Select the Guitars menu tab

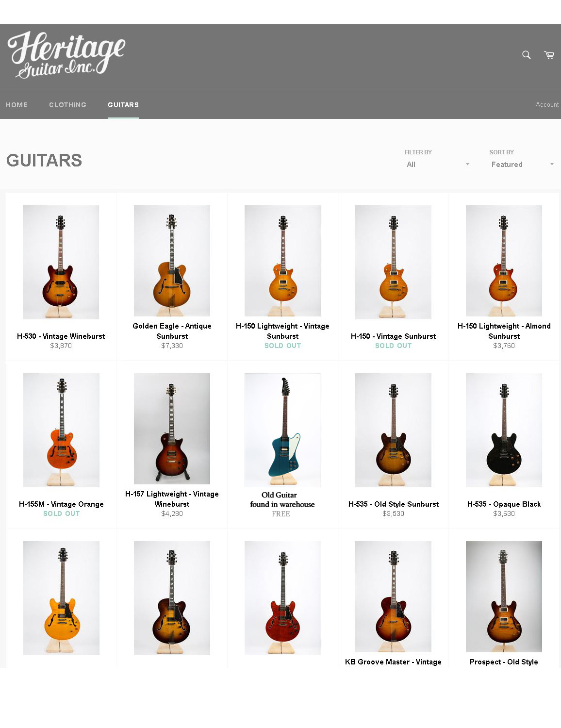[x=123, y=105]
